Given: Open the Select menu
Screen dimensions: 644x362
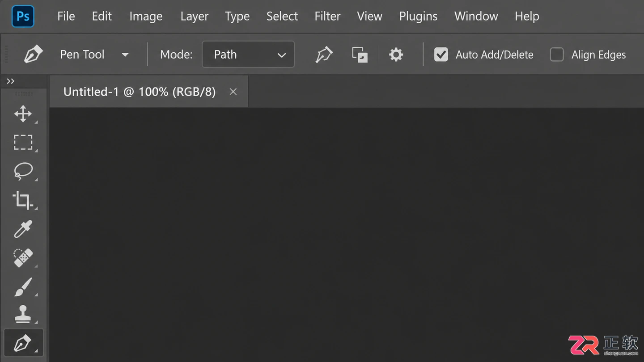Looking at the screenshot, I should [x=282, y=17].
